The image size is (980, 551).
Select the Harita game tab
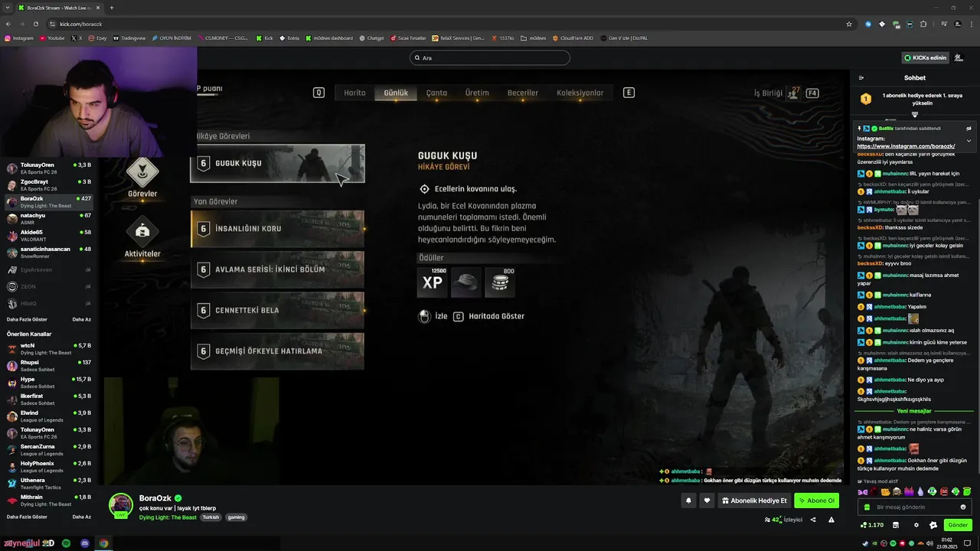tap(354, 93)
